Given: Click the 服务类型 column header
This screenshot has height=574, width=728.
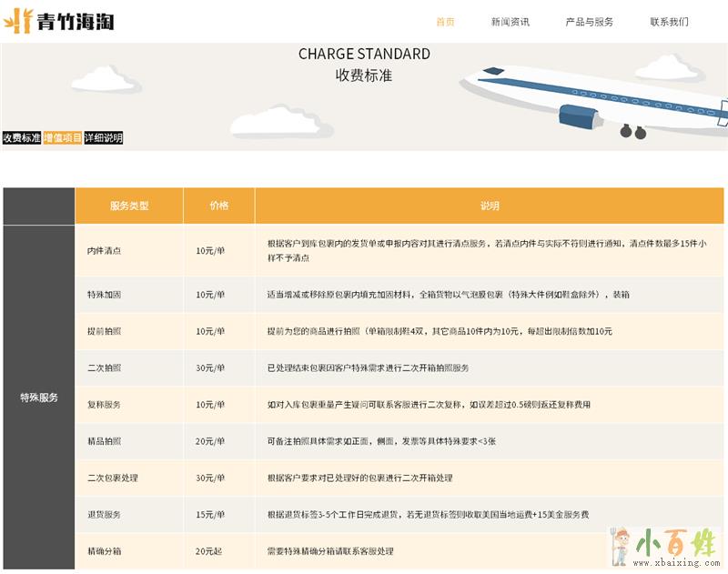Looking at the screenshot, I should tap(128, 206).
